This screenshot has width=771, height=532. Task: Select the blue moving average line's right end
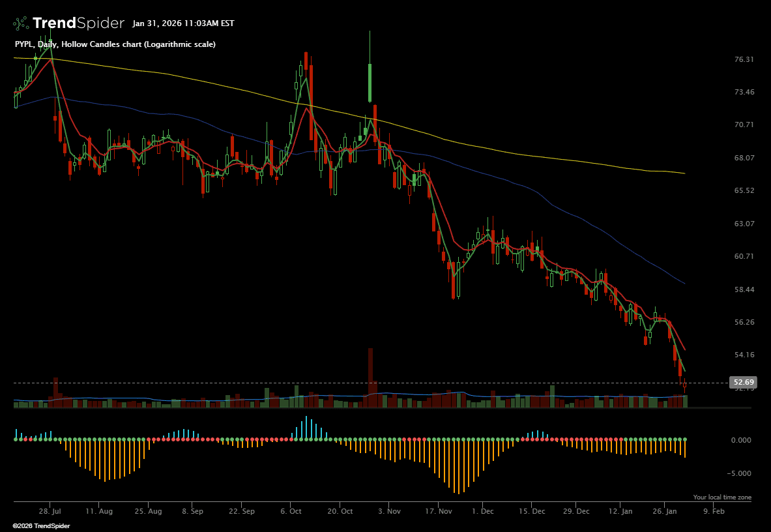pyautogui.click(x=683, y=283)
